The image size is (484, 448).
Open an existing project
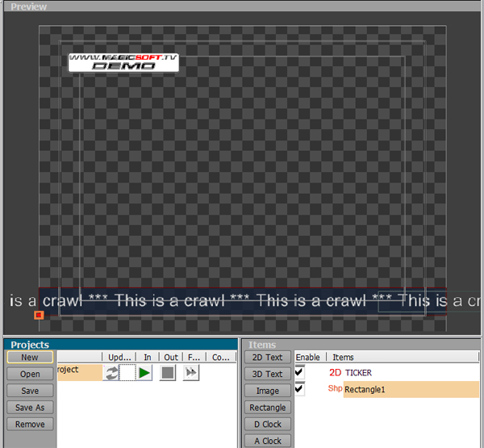coord(30,374)
